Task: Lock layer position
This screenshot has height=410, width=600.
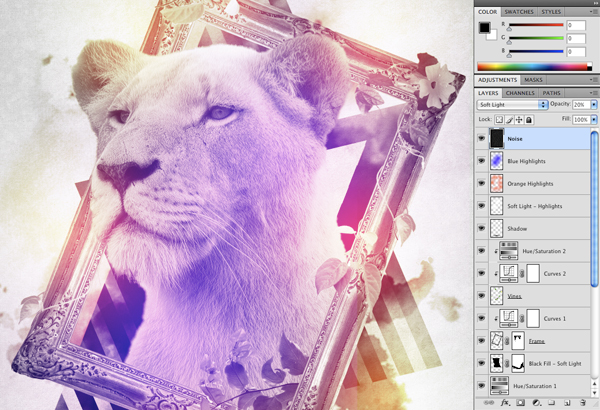Action: (x=519, y=120)
